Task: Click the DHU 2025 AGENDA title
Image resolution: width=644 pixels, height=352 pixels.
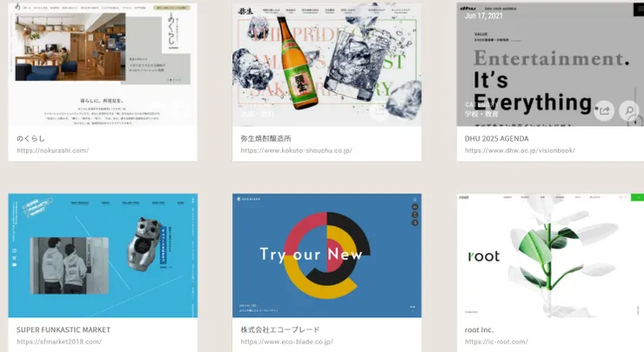Action: [x=497, y=139]
